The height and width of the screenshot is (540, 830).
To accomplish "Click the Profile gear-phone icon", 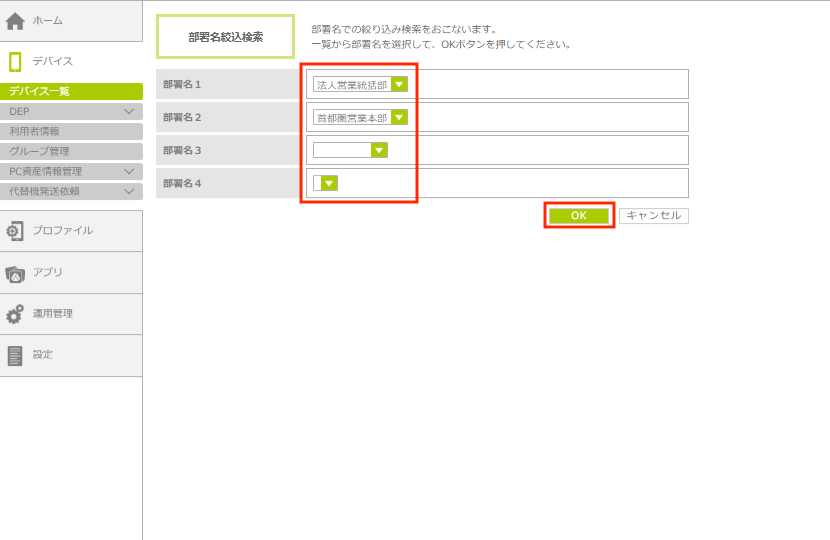I will tap(15, 231).
